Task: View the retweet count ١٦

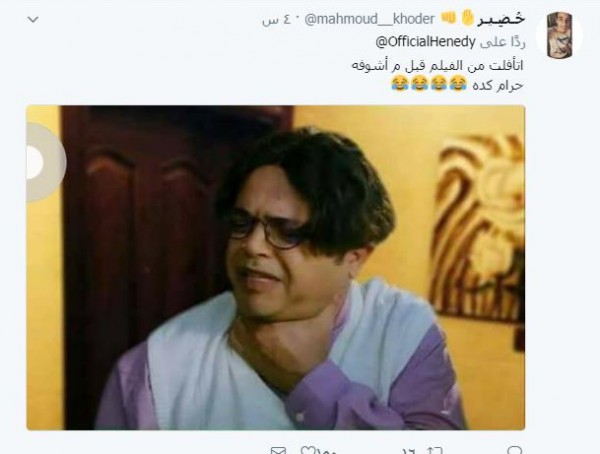Action: click(409, 451)
